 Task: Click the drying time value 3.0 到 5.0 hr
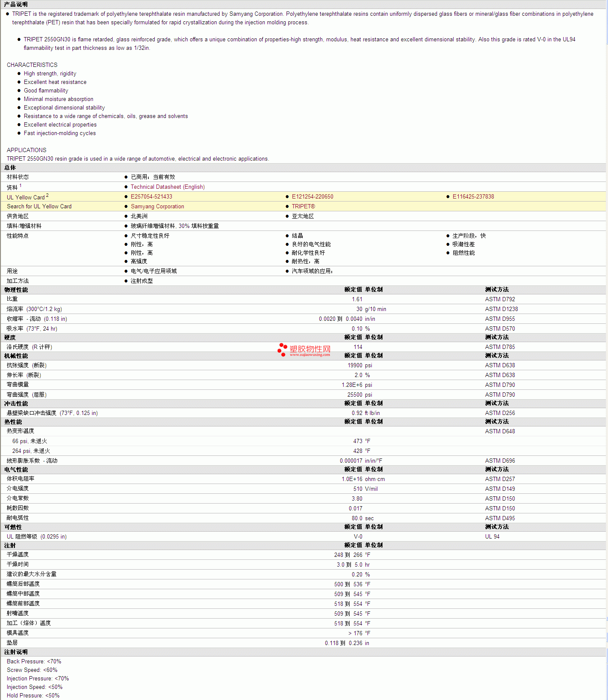point(353,565)
